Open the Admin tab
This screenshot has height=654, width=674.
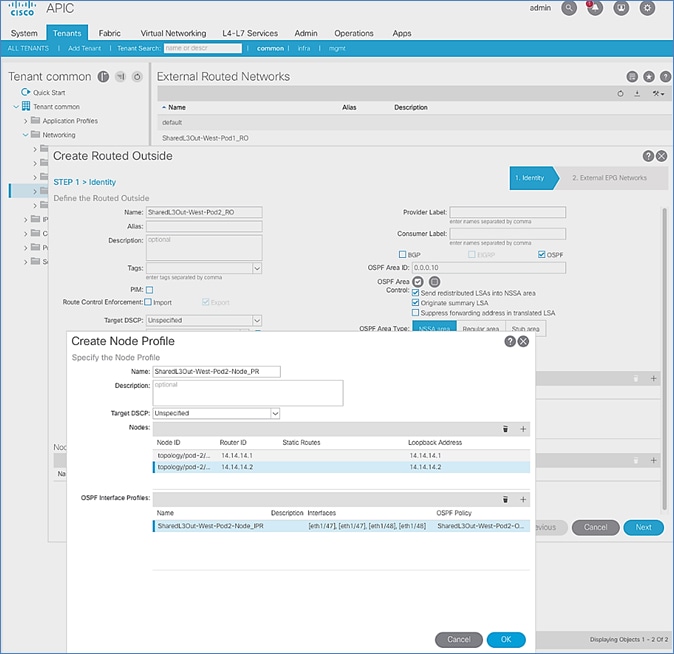[306, 33]
